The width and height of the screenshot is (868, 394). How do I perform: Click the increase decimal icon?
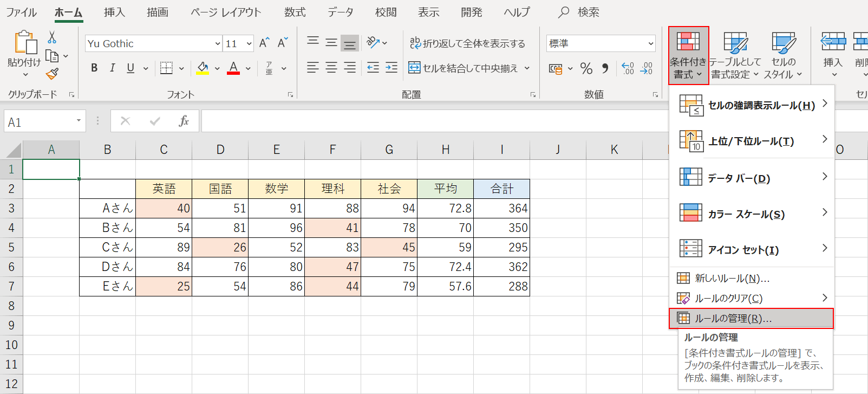pos(628,68)
